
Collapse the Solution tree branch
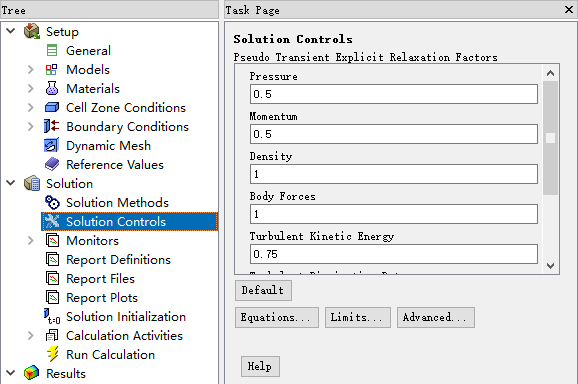(11, 182)
